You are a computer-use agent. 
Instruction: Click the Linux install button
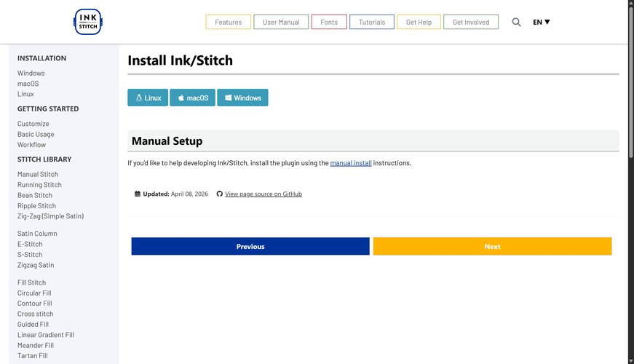point(148,98)
